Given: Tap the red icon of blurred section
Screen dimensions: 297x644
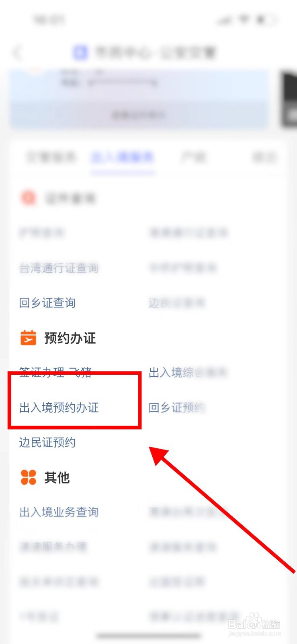Looking at the screenshot, I should 28,198.
